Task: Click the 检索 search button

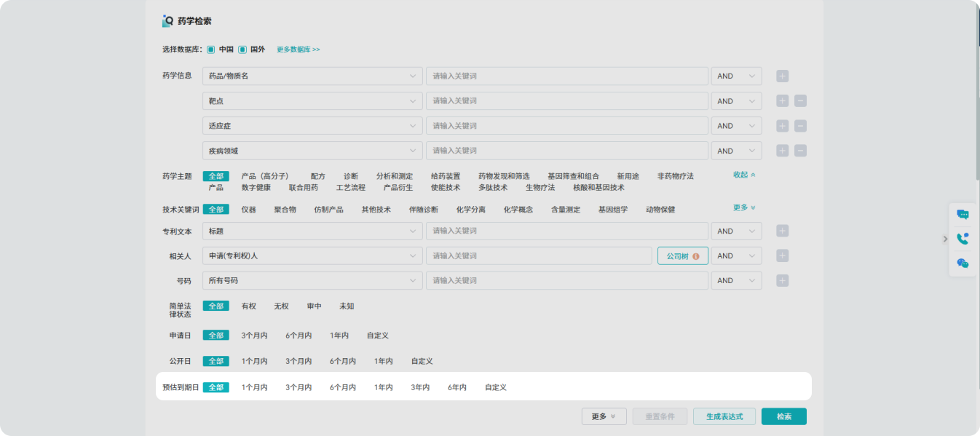Action: (784, 416)
